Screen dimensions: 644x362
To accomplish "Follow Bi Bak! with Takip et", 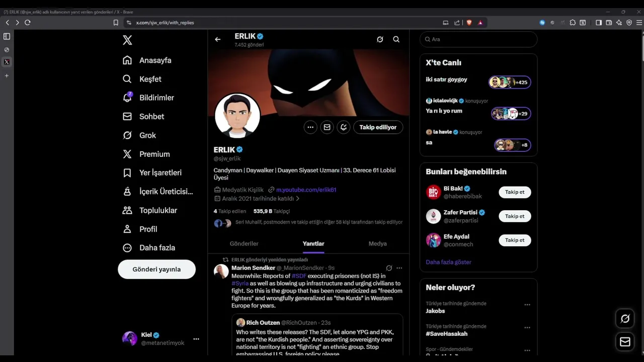I will click(x=515, y=192).
